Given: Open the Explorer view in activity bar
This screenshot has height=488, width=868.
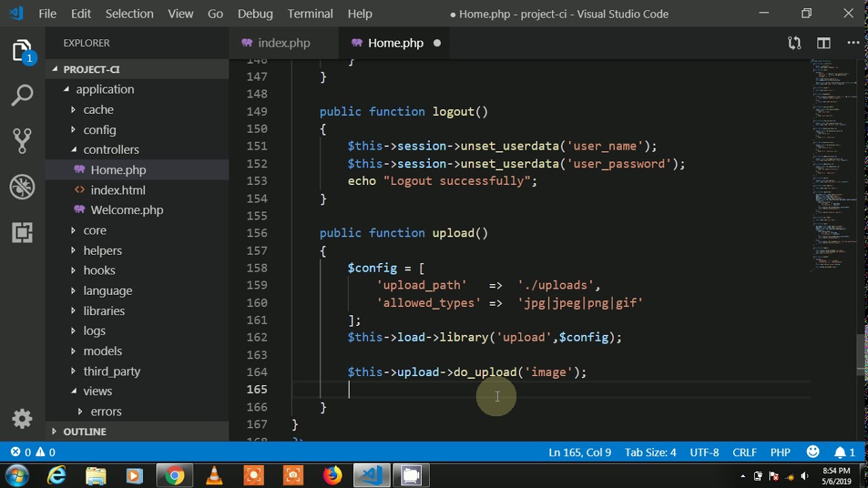Looking at the screenshot, I should (22, 52).
